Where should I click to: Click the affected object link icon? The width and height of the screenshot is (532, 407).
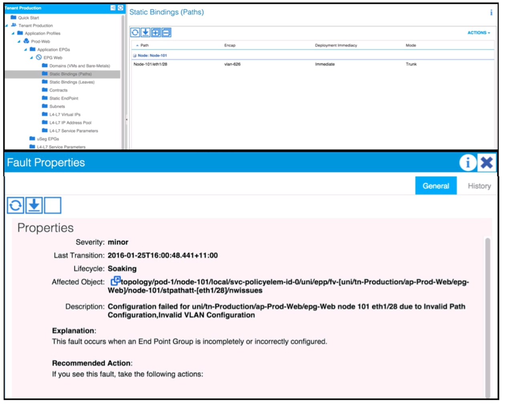coord(115,281)
